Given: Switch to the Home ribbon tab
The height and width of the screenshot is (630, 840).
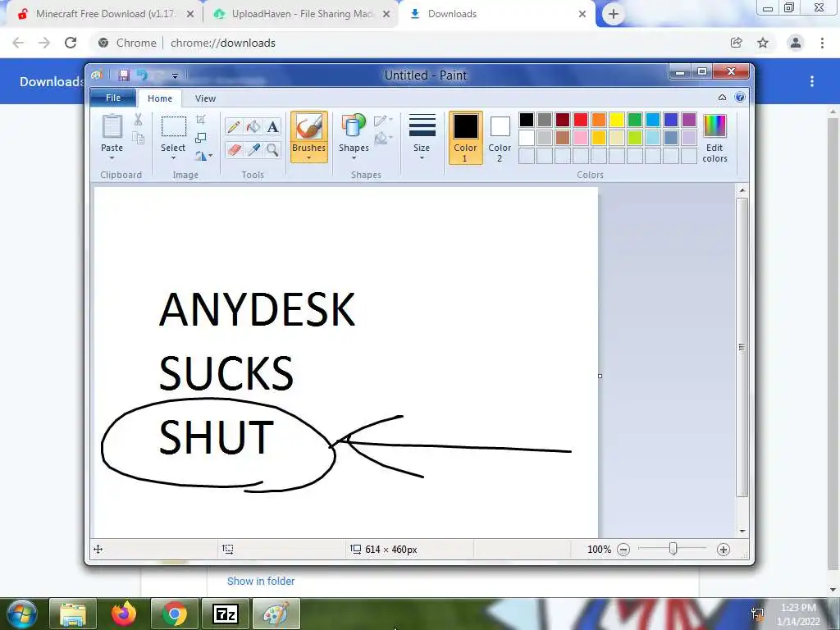Looking at the screenshot, I should [x=160, y=98].
